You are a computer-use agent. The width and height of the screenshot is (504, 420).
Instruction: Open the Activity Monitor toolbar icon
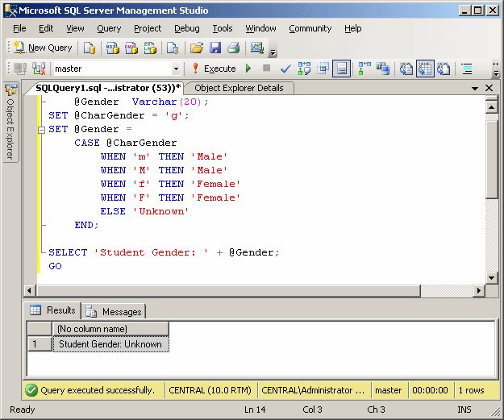tap(257, 48)
